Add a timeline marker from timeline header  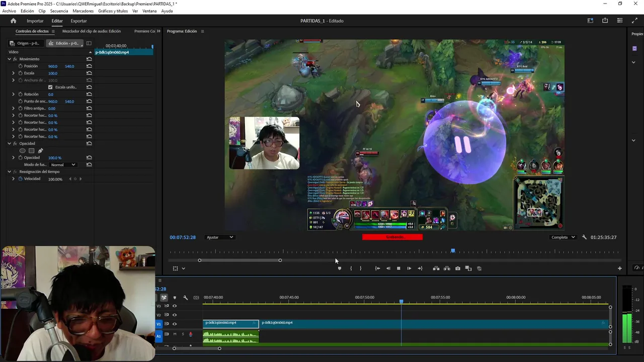coord(175,298)
